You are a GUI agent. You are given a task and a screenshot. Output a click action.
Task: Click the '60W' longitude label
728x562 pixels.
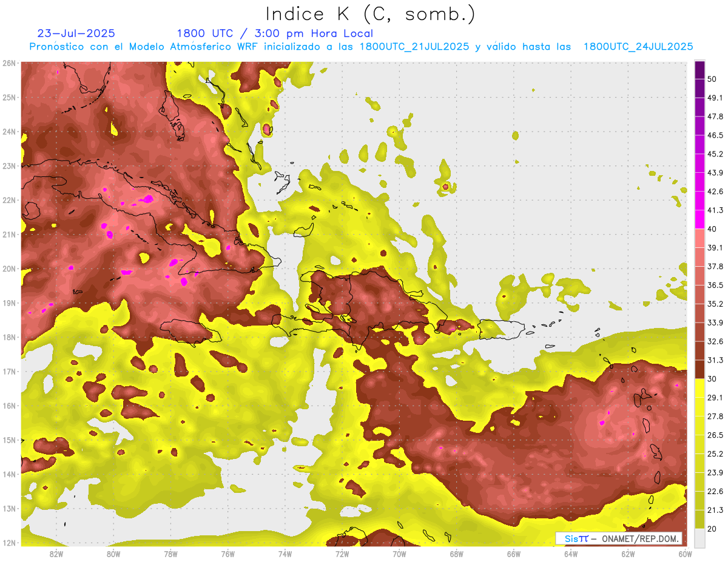[685, 554]
